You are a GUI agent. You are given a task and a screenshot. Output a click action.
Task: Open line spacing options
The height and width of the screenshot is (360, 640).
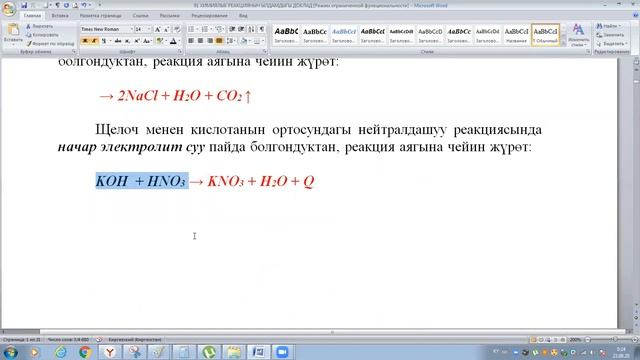click(231, 41)
